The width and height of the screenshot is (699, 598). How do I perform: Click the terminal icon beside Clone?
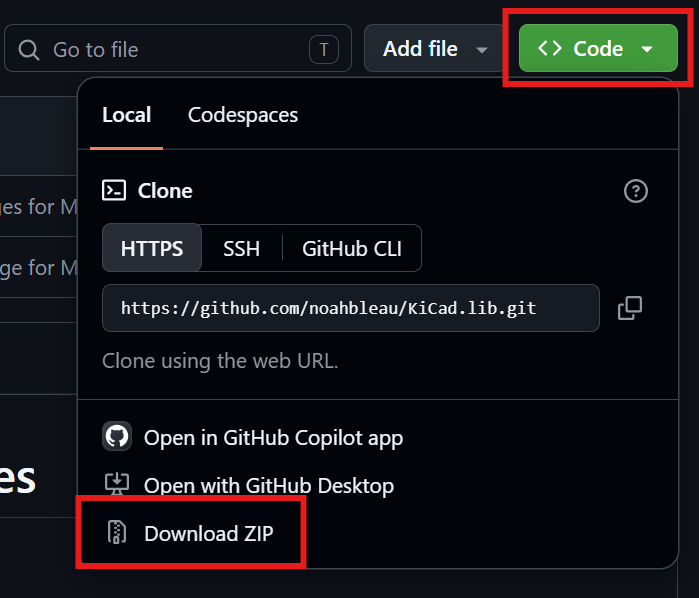pos(114,190)
